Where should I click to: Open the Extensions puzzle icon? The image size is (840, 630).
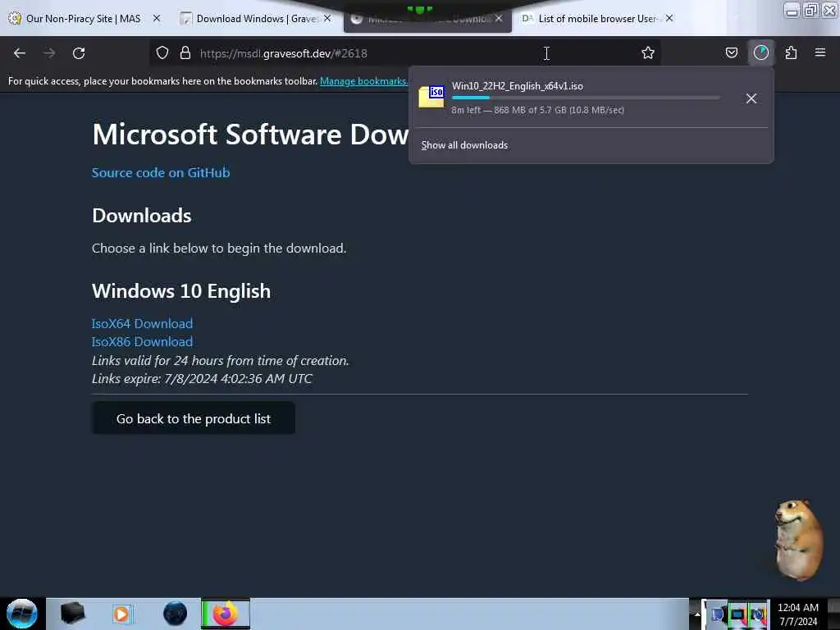pyautogui.click(x=791, y=53)
